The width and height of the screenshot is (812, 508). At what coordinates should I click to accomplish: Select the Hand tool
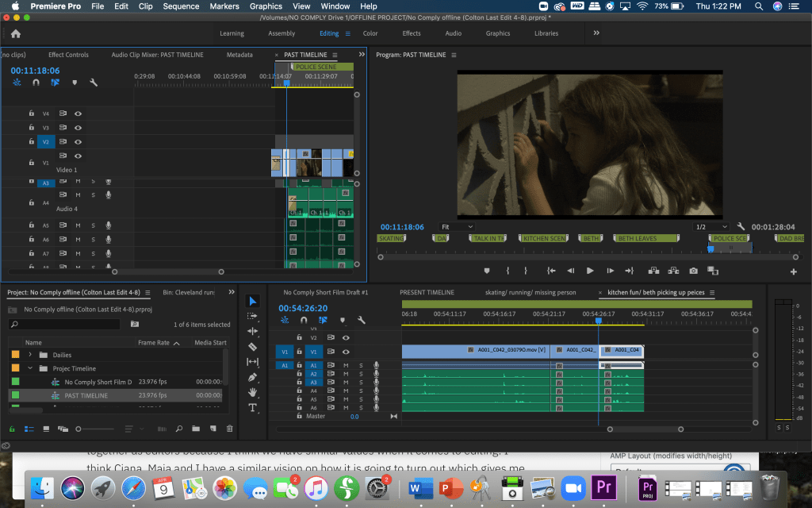(253, 392)
